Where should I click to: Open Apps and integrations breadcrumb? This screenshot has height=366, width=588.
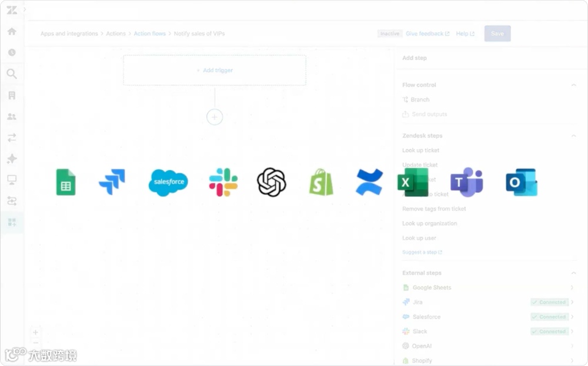(x=69, y=33)
